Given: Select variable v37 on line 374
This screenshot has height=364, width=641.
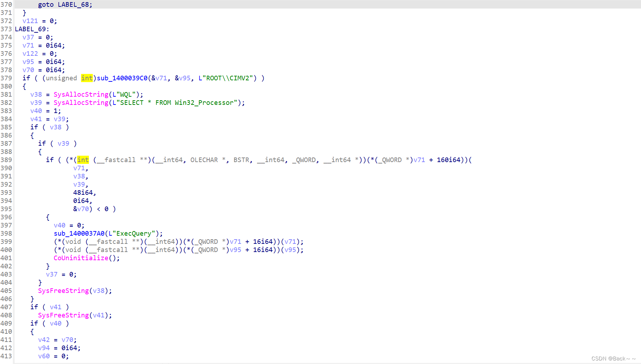Looking at the screenshot, I should click(28, 37).
